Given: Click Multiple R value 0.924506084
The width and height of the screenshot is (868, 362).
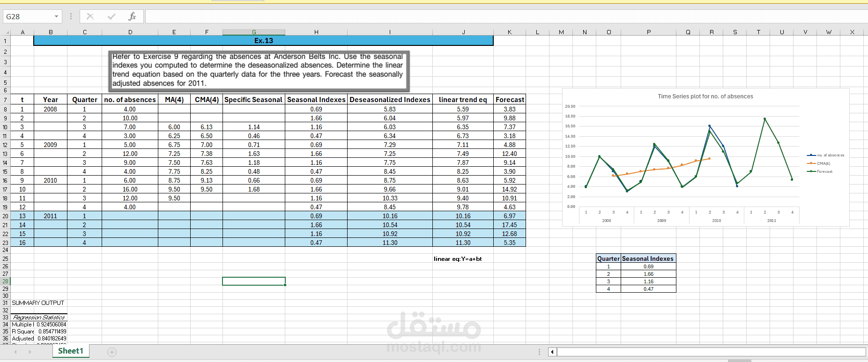Looking at the screenshot, I should click(52, 324).
